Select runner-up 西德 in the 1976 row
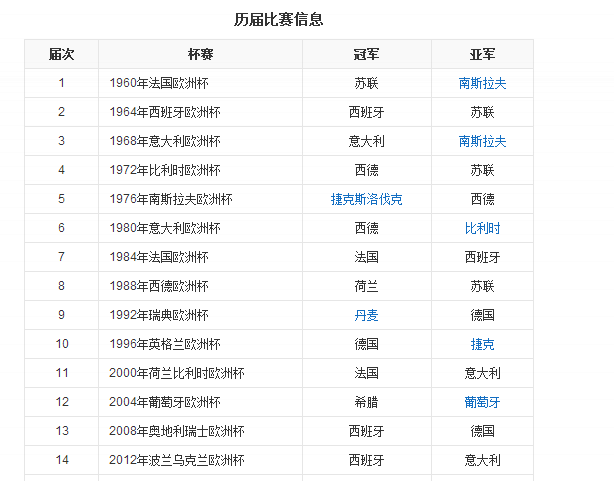Viewport: 614px width, 481px height. (x=482, y=199)
